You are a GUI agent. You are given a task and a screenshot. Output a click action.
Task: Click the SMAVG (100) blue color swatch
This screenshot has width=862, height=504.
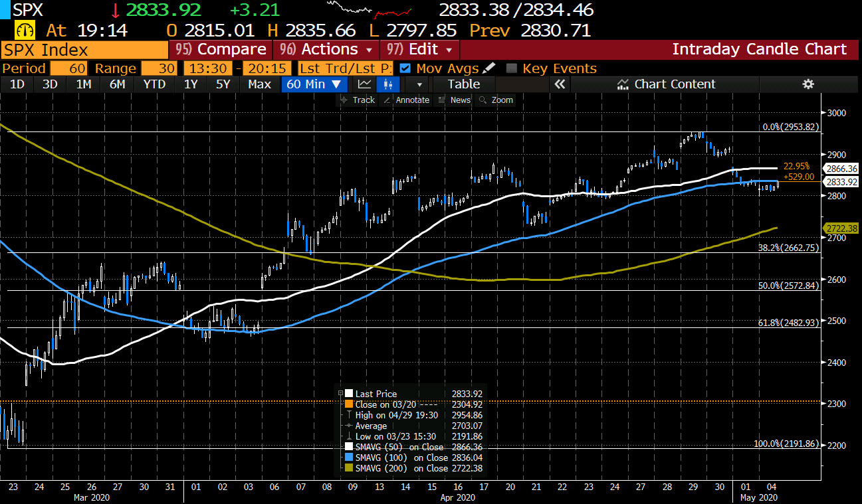[x=349, y=458]
